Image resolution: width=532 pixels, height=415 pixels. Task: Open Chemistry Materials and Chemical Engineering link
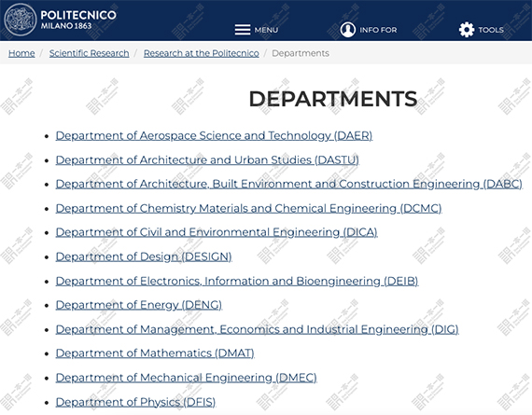[248, 208]
